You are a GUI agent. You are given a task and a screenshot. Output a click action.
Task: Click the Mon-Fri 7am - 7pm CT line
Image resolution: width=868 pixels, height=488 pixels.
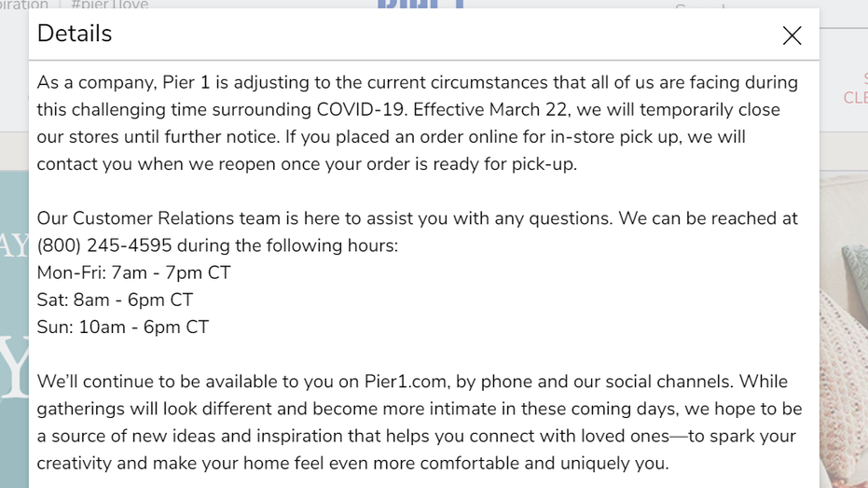point(134,272)
